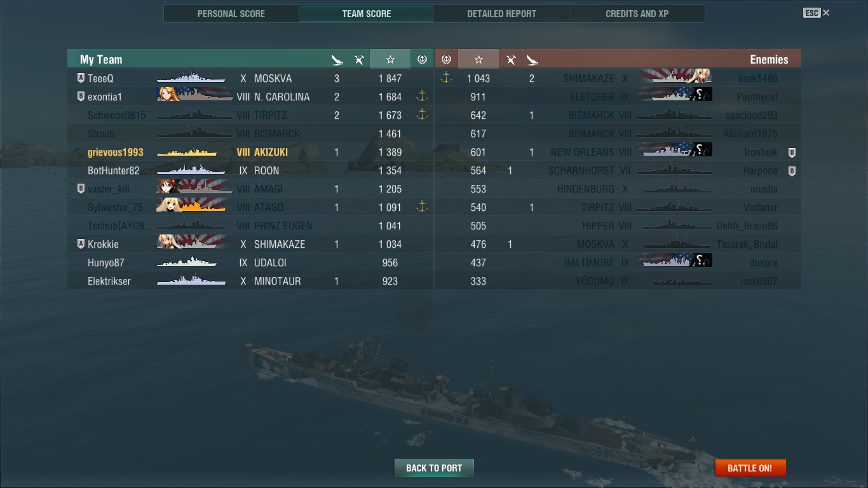Open the Credits and XP tab
The height and width of the screenshot is (488, 868).
[637, 13]
